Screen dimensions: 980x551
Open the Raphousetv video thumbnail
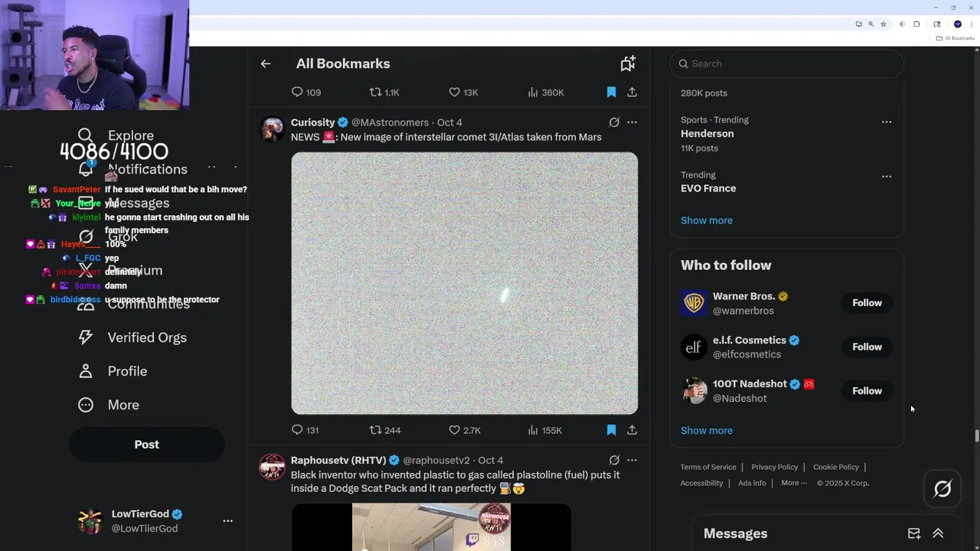[x=431, y=527]
